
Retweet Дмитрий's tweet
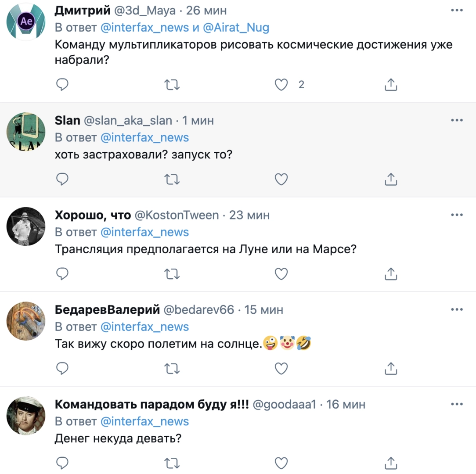pyautogui.click(x=172, y=85)
